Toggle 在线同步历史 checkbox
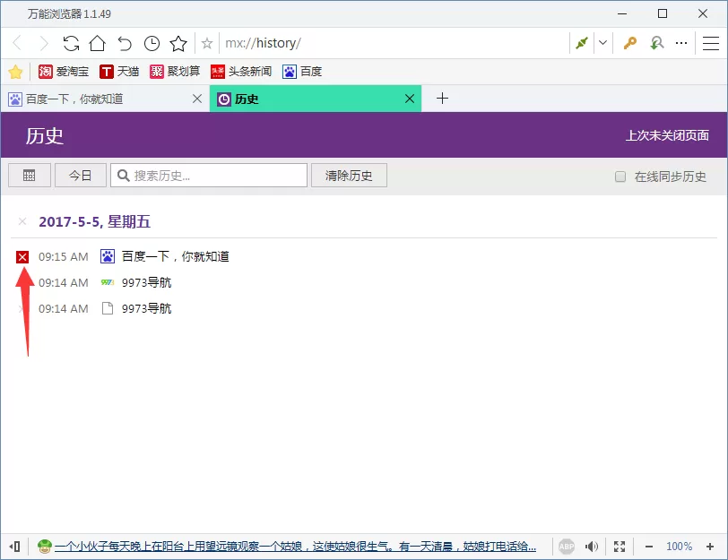728x560 pixels. pos(620,177)
